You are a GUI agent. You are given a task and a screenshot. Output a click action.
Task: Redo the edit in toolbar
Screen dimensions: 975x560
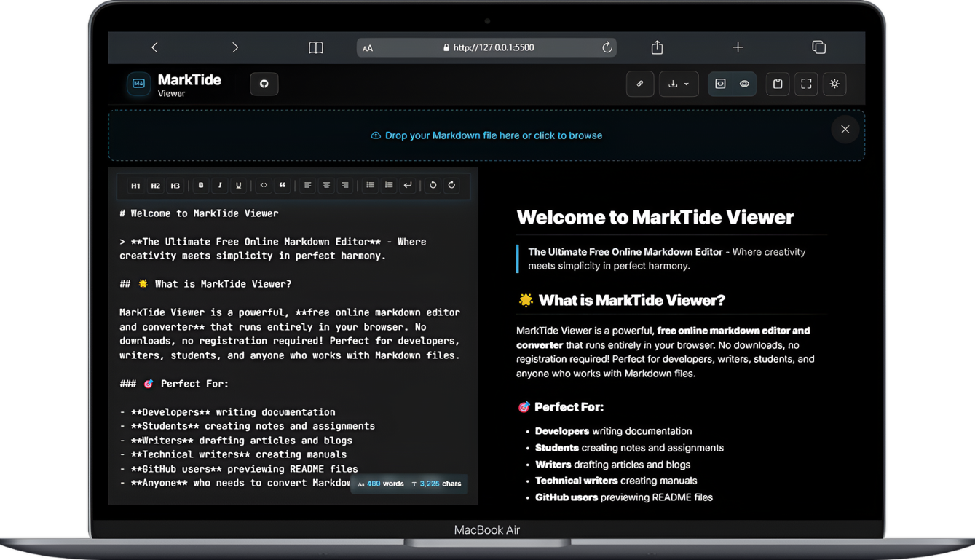(x=451, y=186)
